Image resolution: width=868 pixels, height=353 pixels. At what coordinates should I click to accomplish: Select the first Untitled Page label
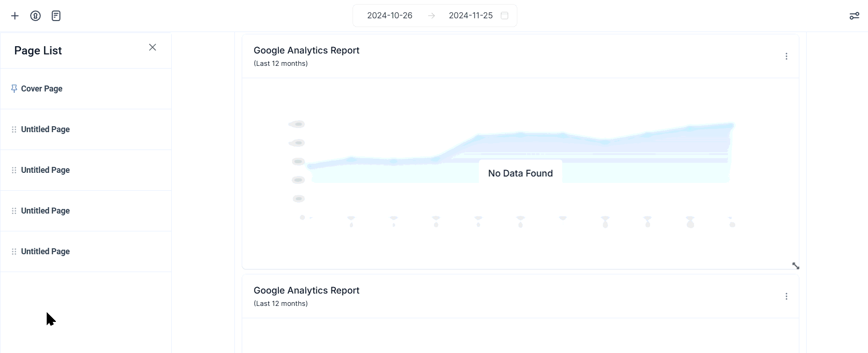coord(45,129)
